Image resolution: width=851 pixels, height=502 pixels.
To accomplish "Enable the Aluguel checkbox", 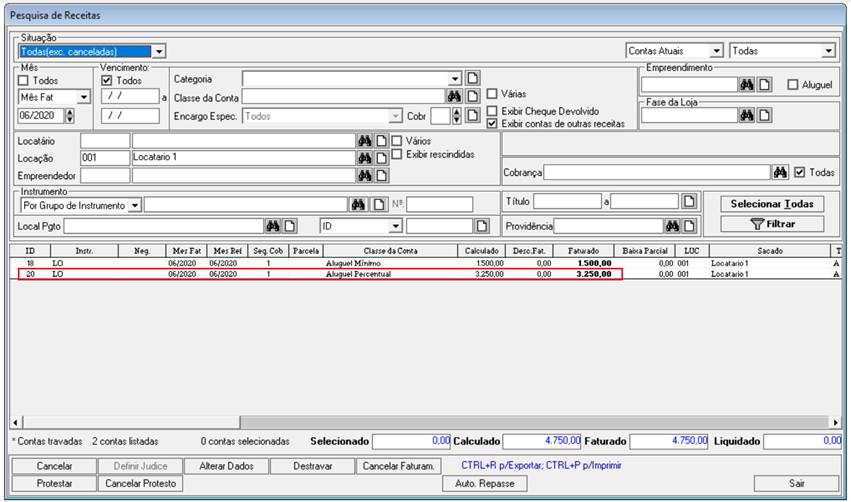I will point(793,85).
